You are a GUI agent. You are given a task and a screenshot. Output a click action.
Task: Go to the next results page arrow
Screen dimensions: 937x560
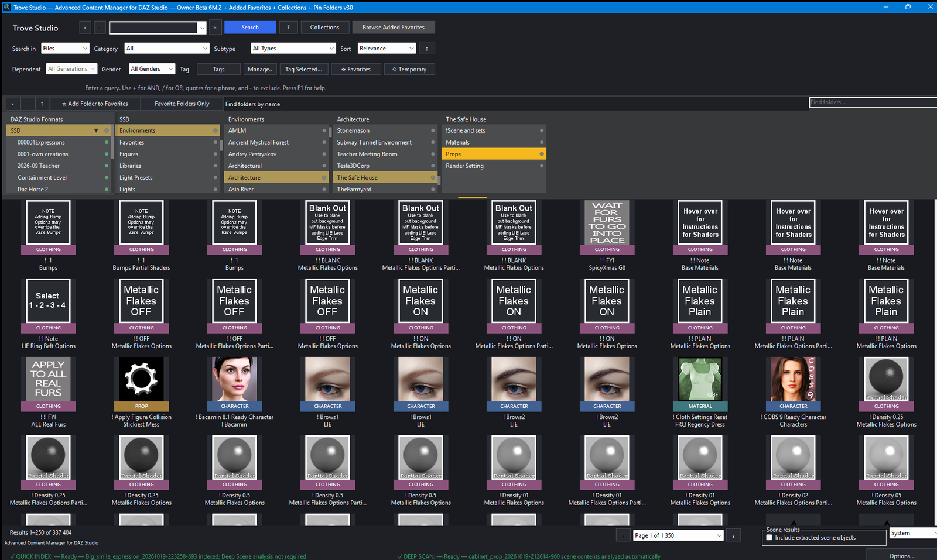click(733, 535)
